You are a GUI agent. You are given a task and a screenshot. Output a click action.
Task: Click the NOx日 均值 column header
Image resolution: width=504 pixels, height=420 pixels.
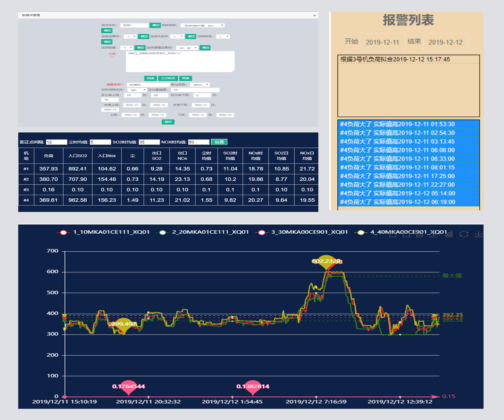tap(307, 156)
